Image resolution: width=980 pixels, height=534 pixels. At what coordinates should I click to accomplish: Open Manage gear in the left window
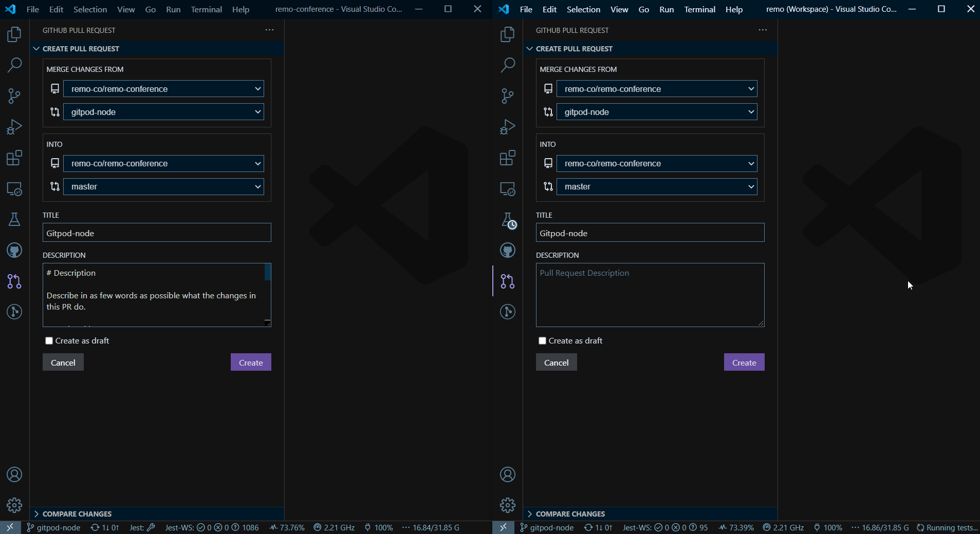14,505
